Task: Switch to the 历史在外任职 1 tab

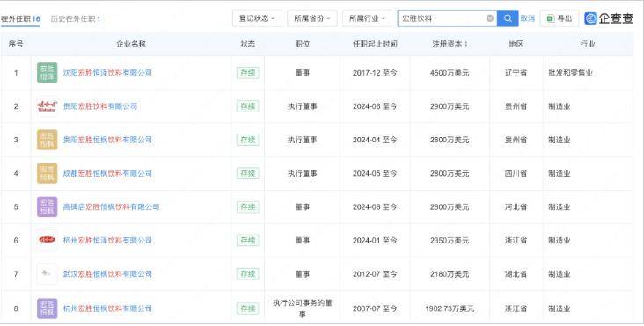Action: (x=76, y=18)
